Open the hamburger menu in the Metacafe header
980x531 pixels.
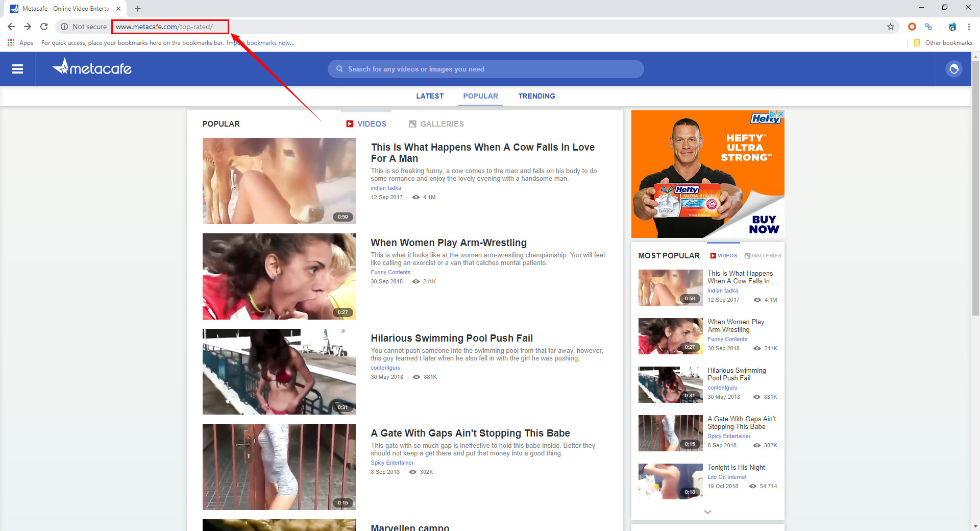click(17, 69)
